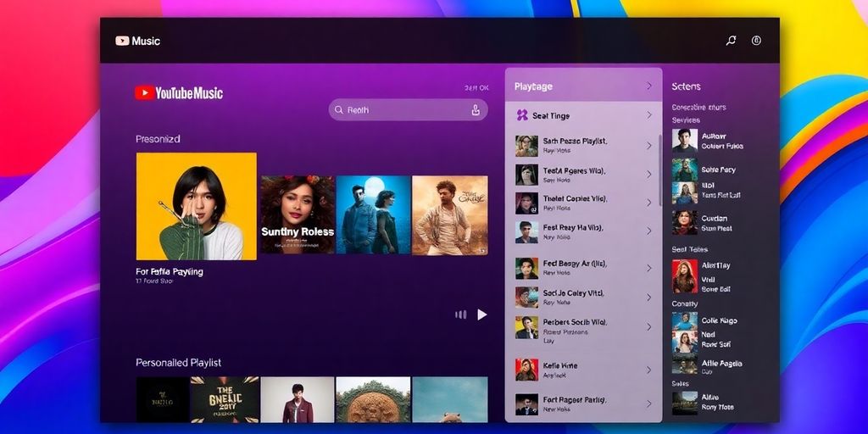Click the playlist panel vertical scrollbar
Screen dimensions: 868x434
click(x=661, y=170)
